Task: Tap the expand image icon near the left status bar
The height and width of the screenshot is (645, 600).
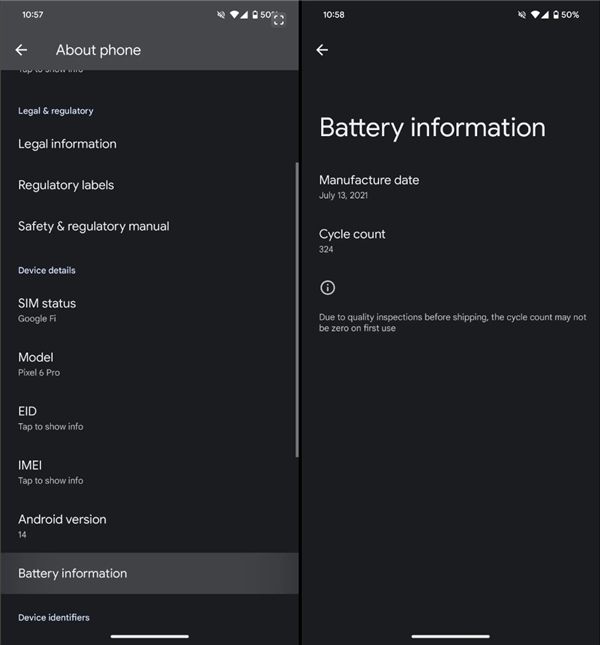Action: [278, 20]
